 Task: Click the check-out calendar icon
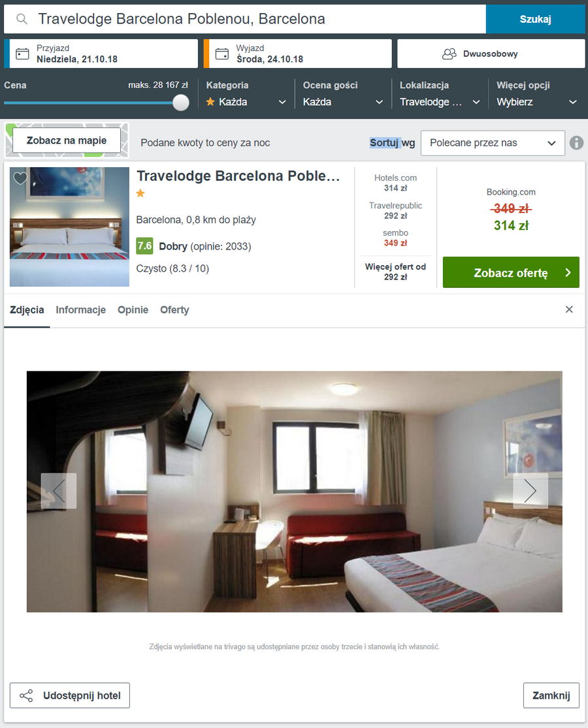pos(222,54)
